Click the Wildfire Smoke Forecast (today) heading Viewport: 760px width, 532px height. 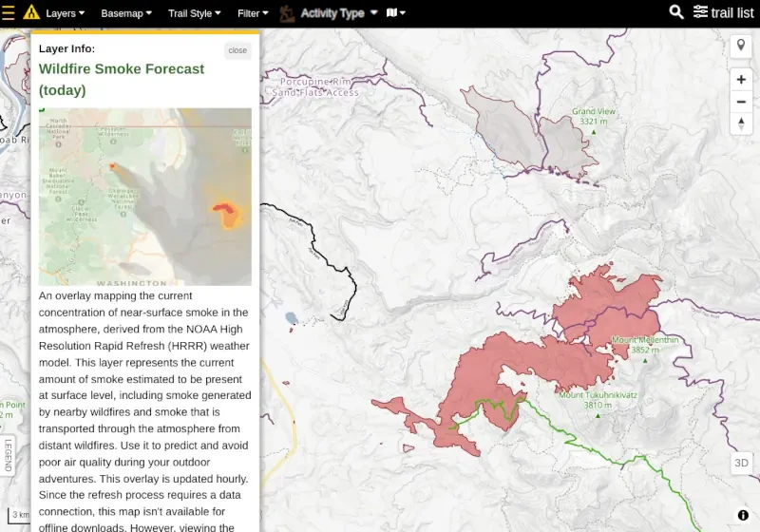(122, 80)
